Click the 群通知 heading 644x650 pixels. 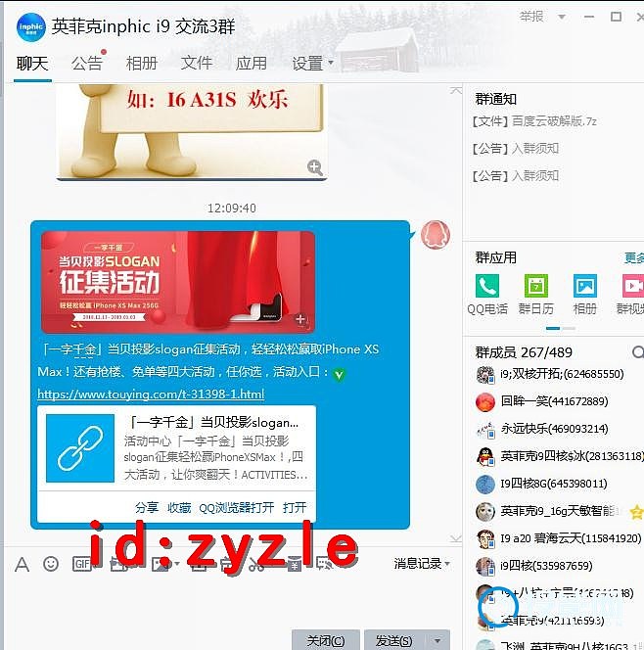click(x=495, y=99)
